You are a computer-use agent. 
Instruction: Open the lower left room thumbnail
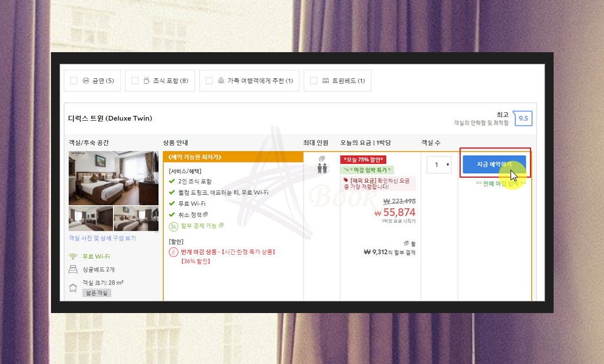tap(91, 218)
